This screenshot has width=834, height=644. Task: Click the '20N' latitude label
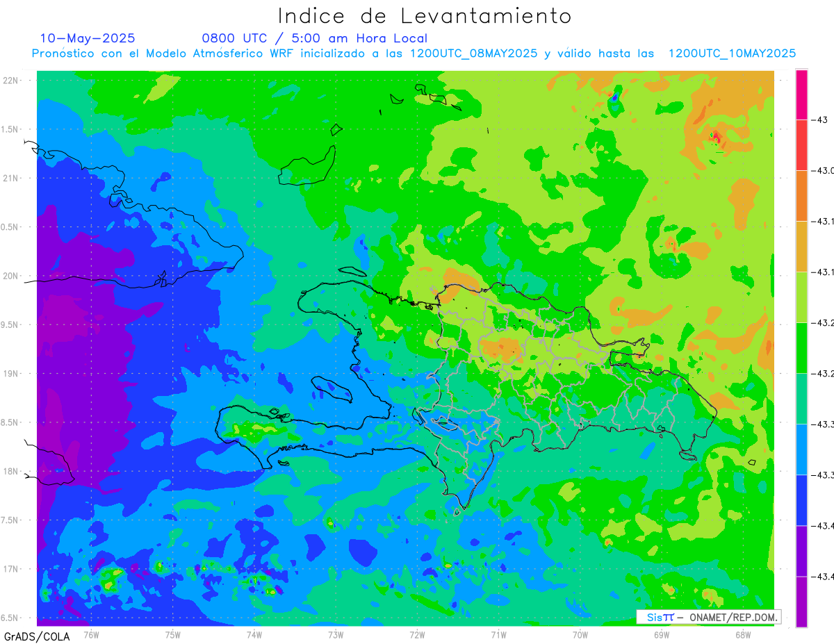12,276
